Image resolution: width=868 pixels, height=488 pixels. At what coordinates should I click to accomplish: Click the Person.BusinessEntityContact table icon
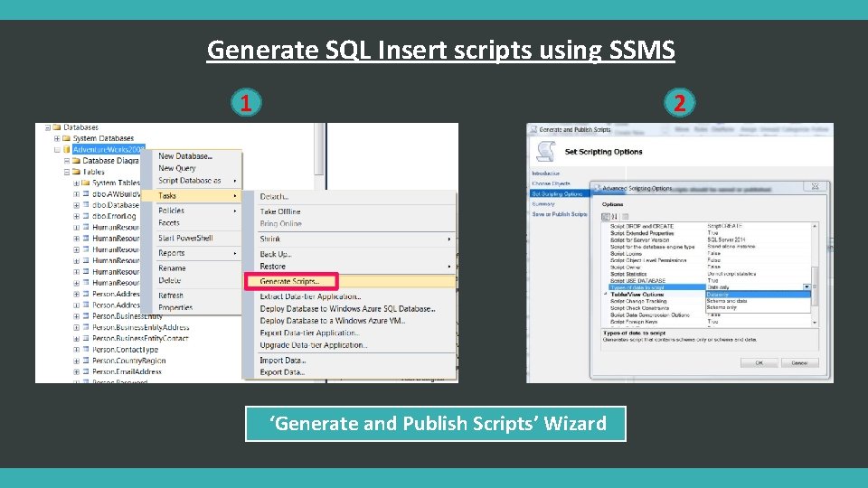point(86,338)
